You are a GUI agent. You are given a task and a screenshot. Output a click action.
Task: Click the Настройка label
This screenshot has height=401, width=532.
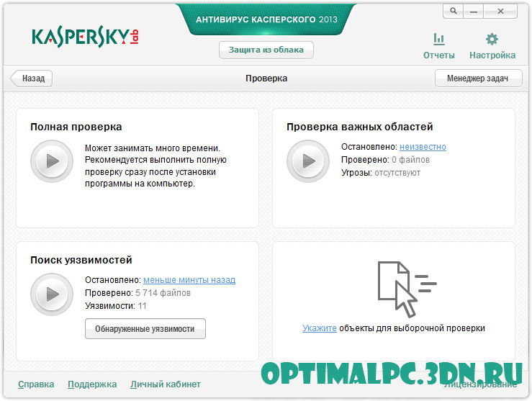492,55
